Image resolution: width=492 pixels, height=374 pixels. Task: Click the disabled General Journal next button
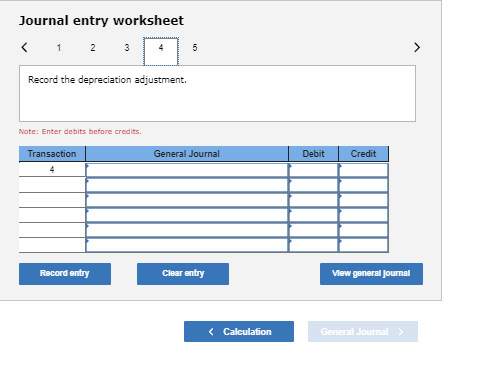pyautogui.click(x=363, y=331)
